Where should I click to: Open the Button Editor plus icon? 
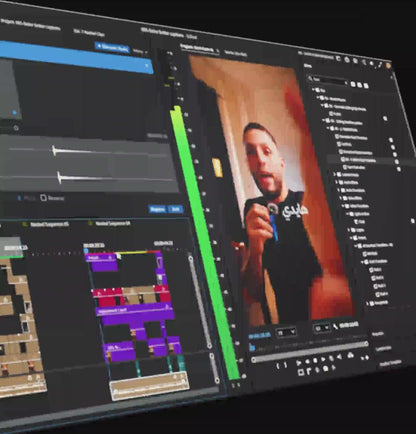pos(367,357)
